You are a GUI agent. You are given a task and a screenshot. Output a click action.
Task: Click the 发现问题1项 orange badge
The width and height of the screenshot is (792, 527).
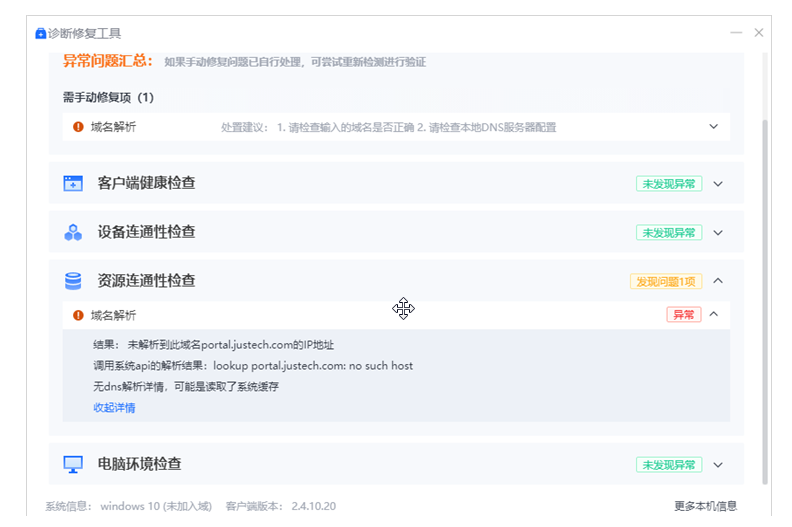tap(665, 281)
